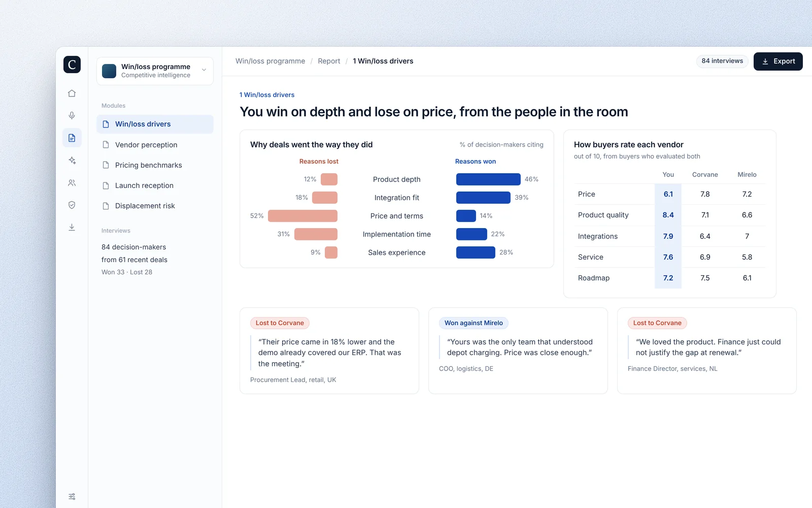Click the You score 8.4 for Product quality
The height and width of the screenshot is (508, 812).
(x=668, y=215)
